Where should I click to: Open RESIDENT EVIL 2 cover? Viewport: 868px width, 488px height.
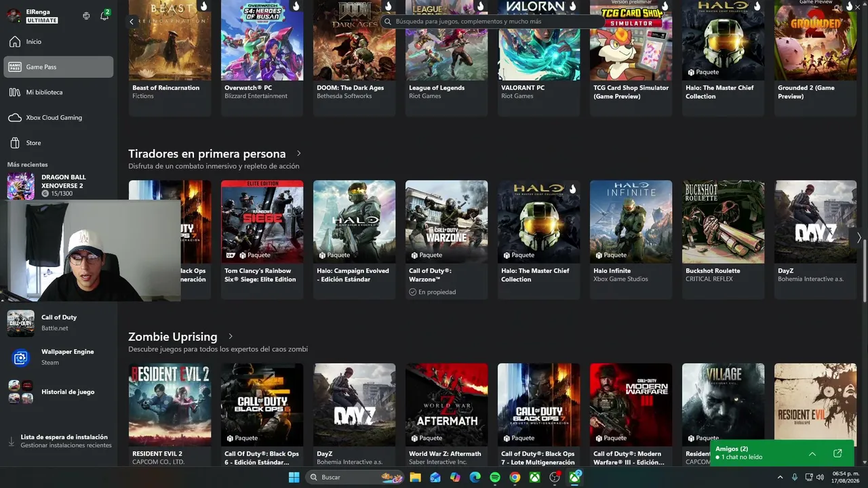pos(170,405)
